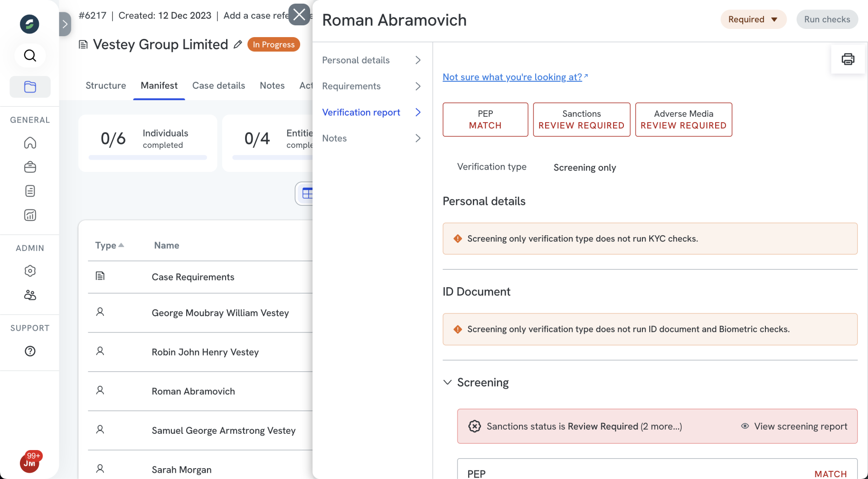Click the PEP MATCH row under Screening
The width and height of the screenshot is (868, 479).
657,469
